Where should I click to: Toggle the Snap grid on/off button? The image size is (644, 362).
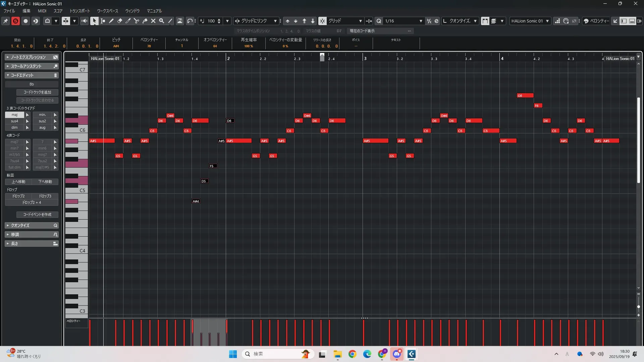pos(322,21)
